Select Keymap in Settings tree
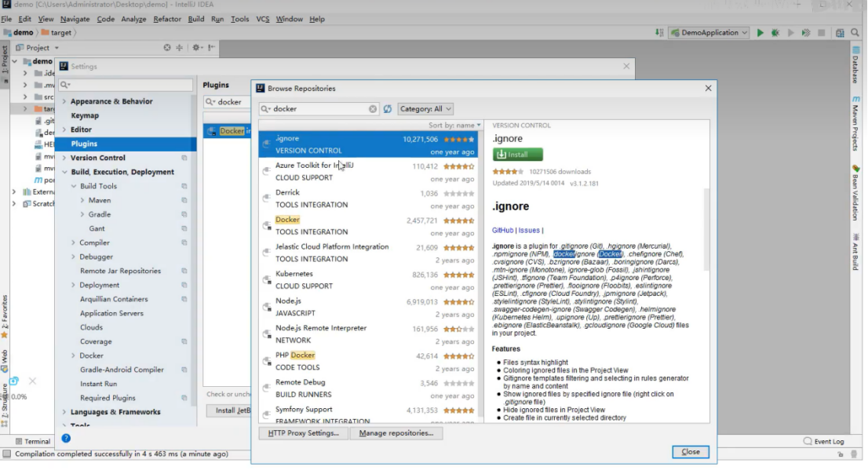 [85, 115]
